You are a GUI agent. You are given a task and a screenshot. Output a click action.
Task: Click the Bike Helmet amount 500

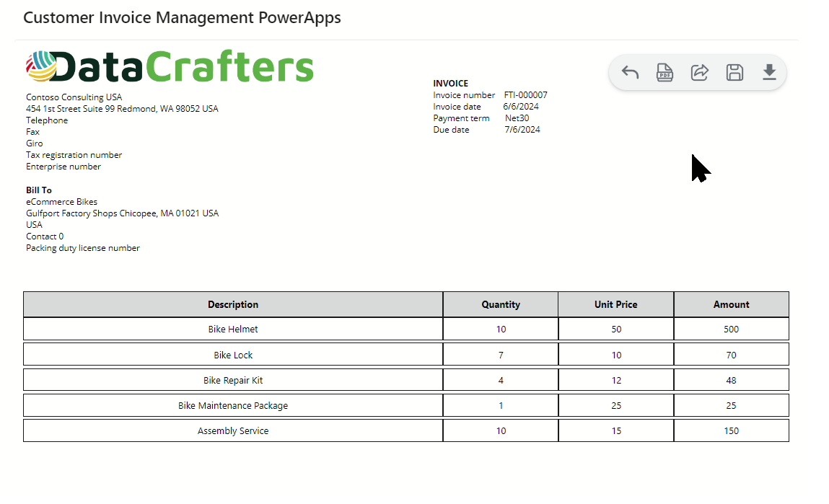tap(731, 330)
